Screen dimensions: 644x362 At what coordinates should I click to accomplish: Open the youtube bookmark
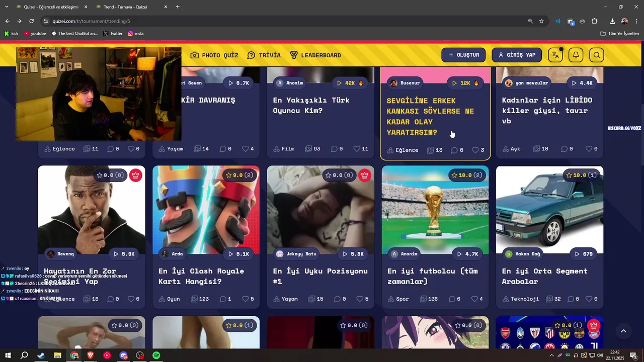click(35, 34)
